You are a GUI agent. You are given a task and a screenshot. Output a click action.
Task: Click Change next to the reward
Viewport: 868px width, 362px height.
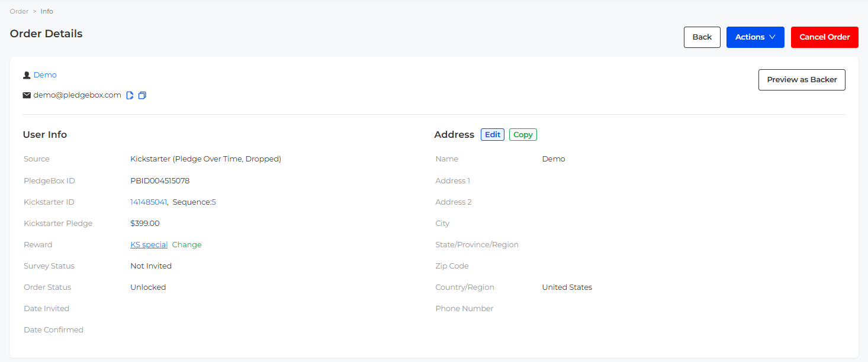(x=187, y=245)
